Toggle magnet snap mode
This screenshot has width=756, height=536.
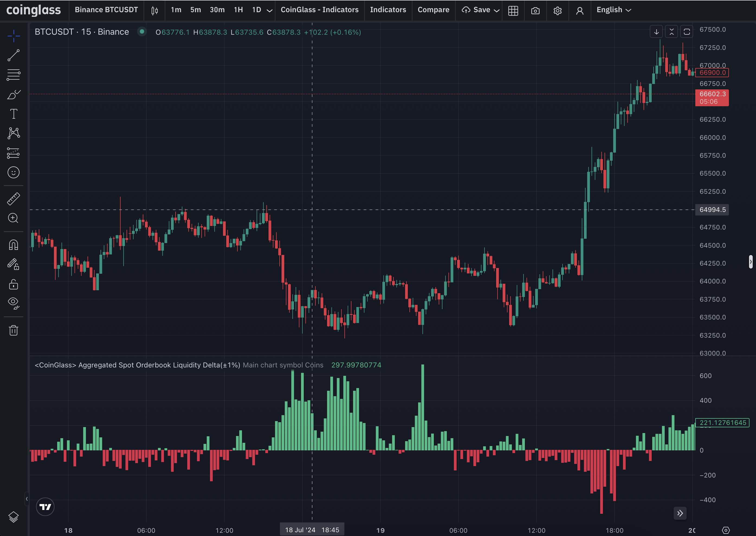[14, 245]
